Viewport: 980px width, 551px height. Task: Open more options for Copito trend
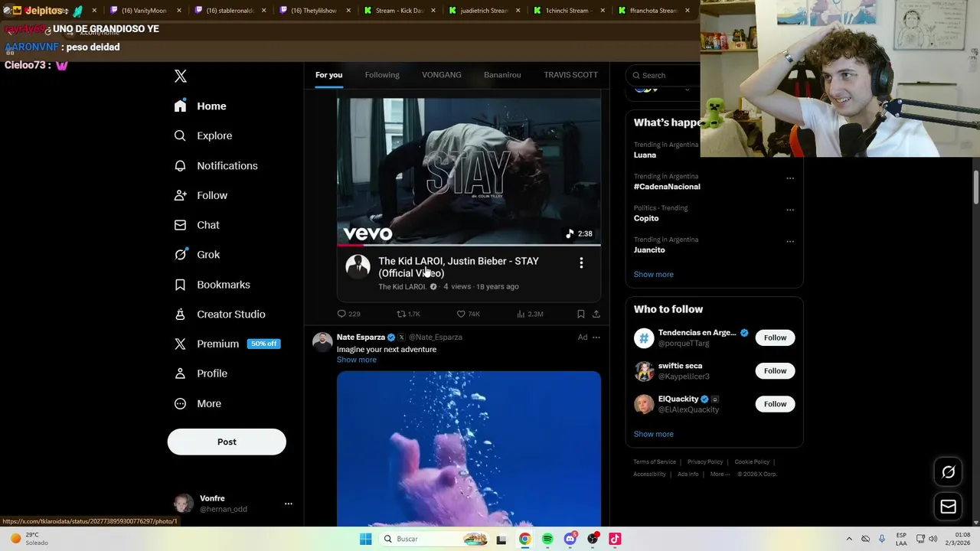[790, 210]
